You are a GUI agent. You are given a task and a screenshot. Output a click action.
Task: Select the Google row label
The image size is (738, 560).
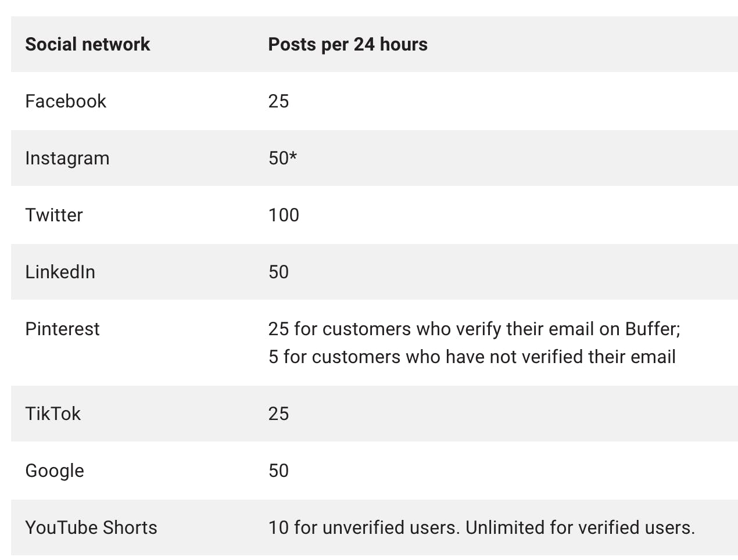coord(55,471)
